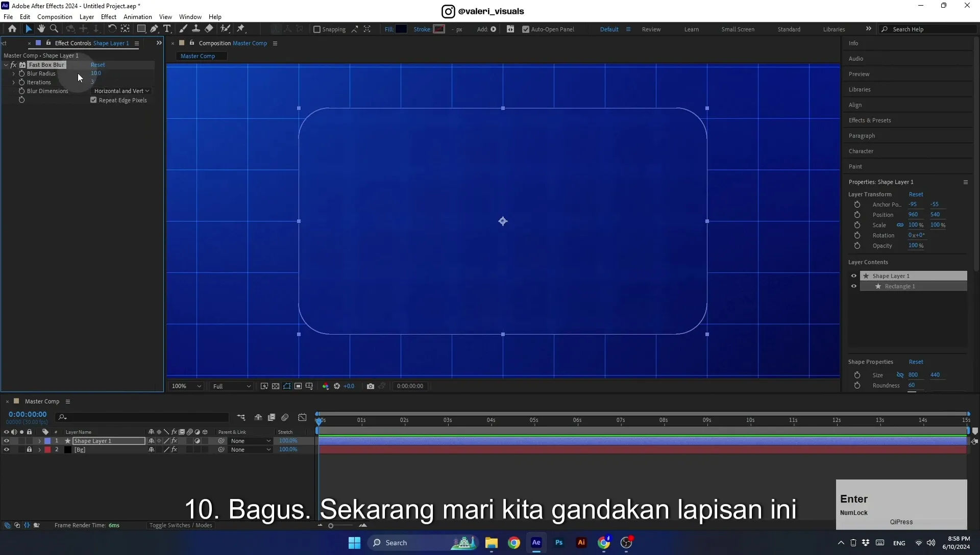Expand the Blur Radius property

point(14,73)
